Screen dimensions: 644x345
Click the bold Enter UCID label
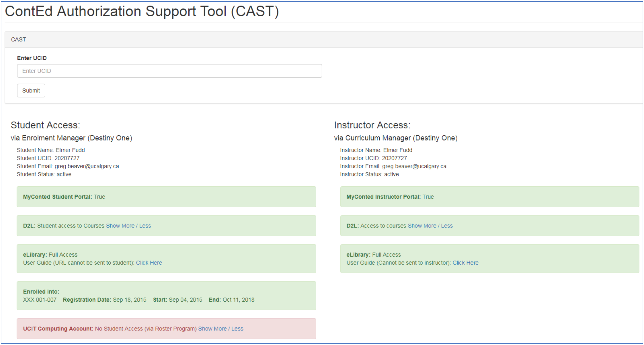pyautogui.click(x=32, y=58)
